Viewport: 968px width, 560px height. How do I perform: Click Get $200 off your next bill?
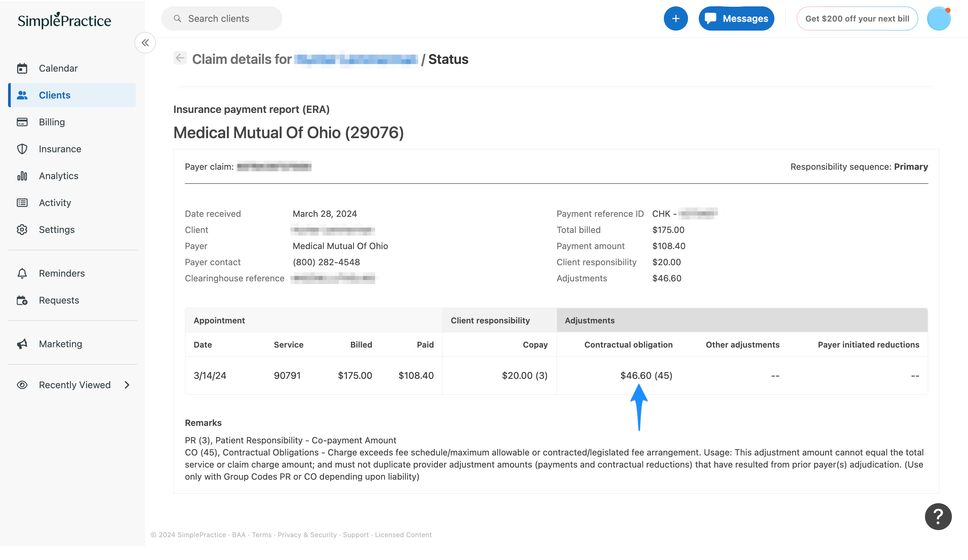tap(857, 18)
